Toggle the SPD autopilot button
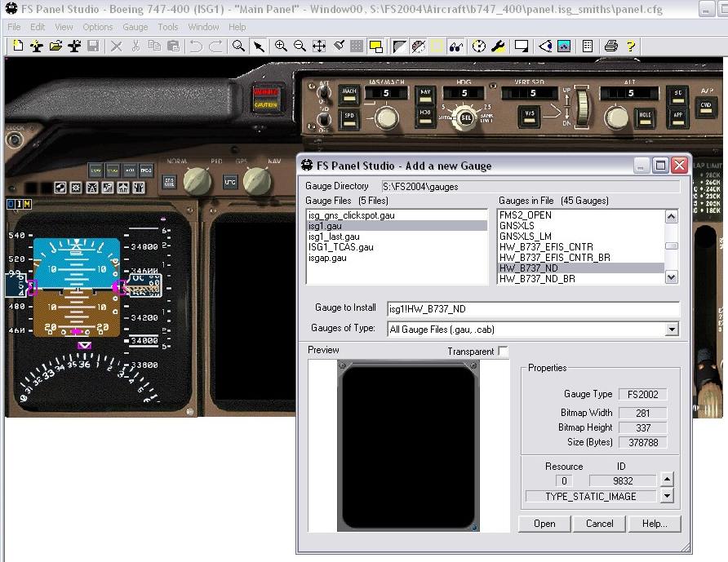The image size is (728, 562). coord(349,118)
